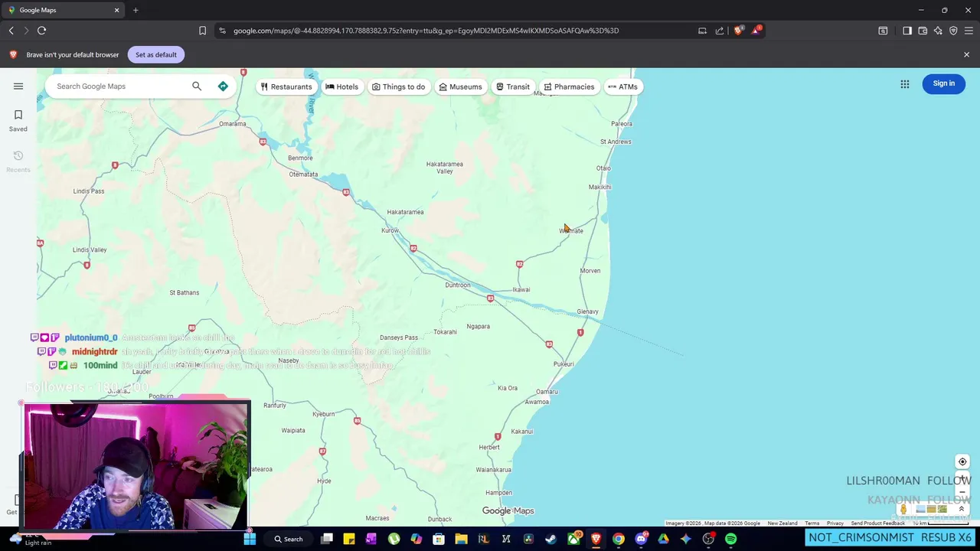Click the share page icon
This screenshot has width=980, height=551.
[x=720, y=31]
